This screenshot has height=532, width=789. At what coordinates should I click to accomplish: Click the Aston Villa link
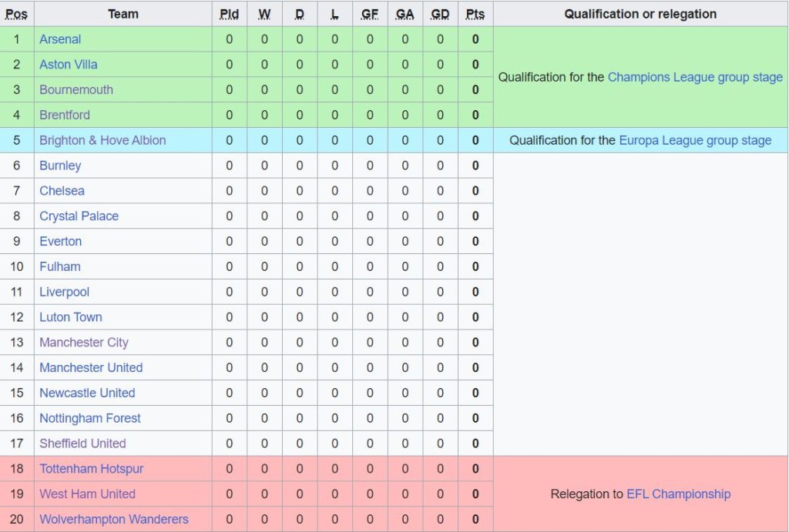point(69,65)
